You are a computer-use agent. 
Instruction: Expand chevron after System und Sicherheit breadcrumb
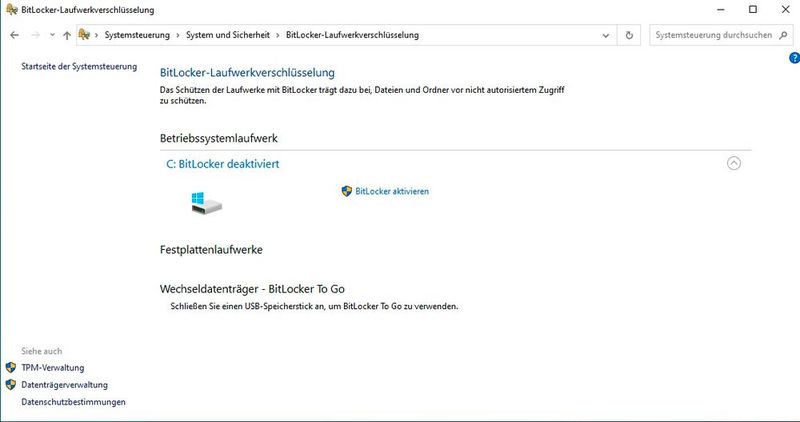[x=278, y=35]
